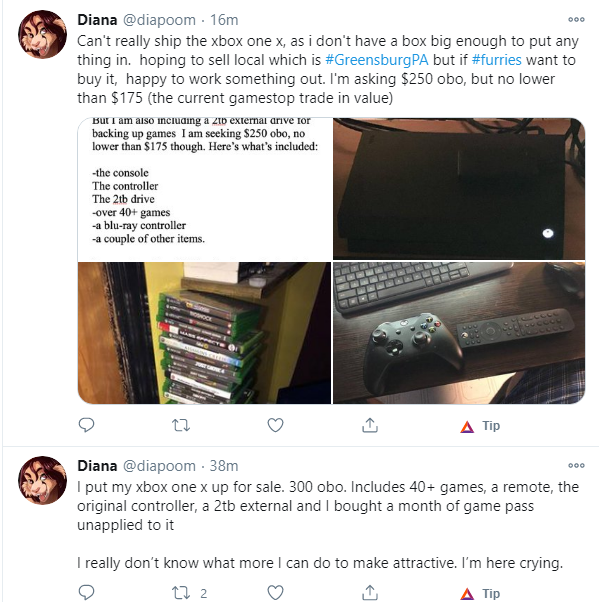Tip Diana on the 16m tweet
This screenshot has width=599, height=602.
[x=480, y=426]
